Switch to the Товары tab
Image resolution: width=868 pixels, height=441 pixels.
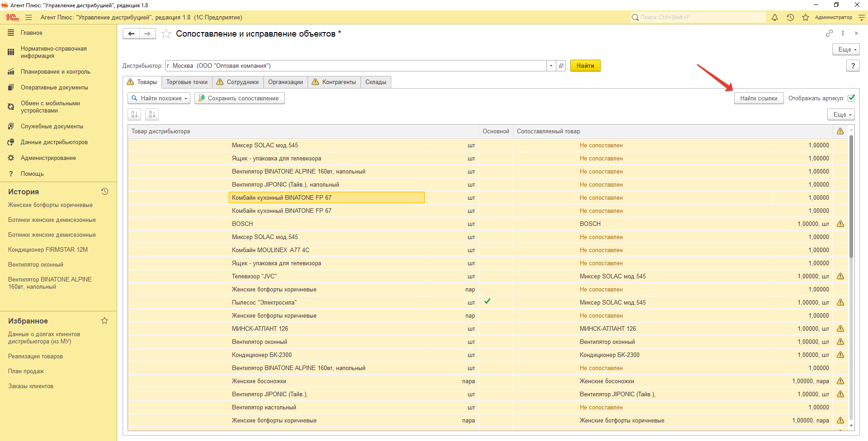(142, 82)
